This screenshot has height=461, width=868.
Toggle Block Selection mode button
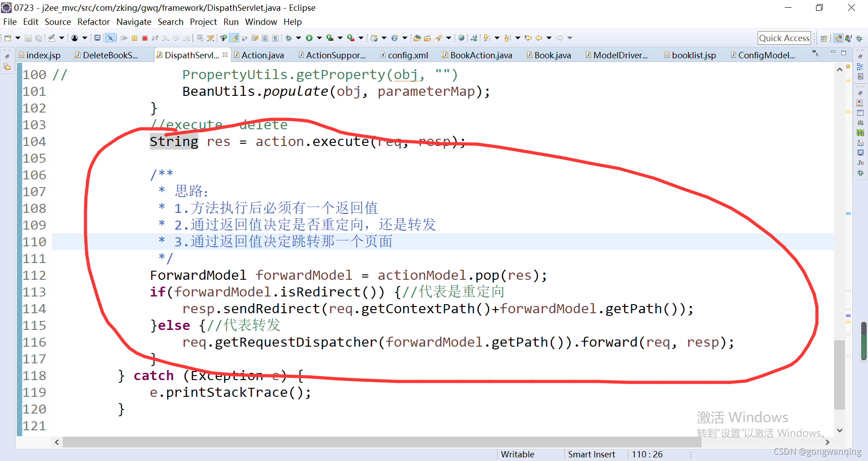click(265, 38)
